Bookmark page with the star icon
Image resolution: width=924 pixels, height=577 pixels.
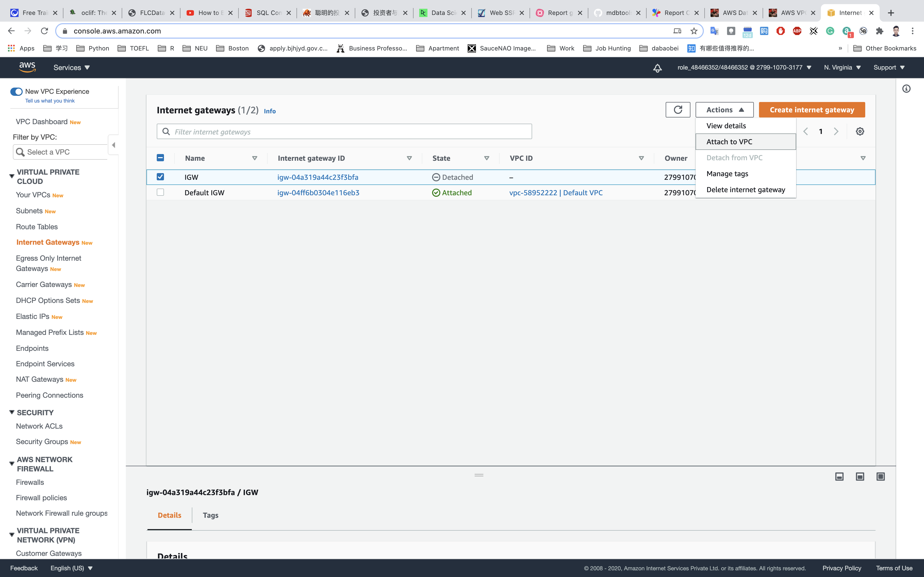(694, 31)
